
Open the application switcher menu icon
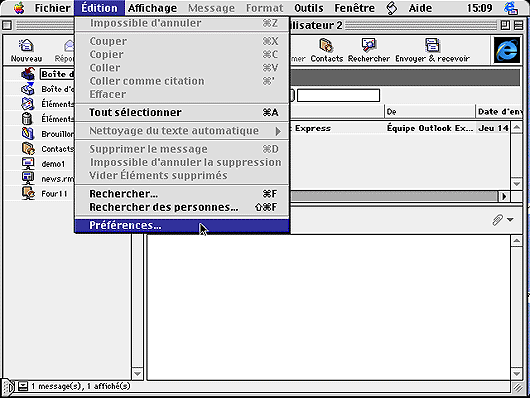pos(511,8)
